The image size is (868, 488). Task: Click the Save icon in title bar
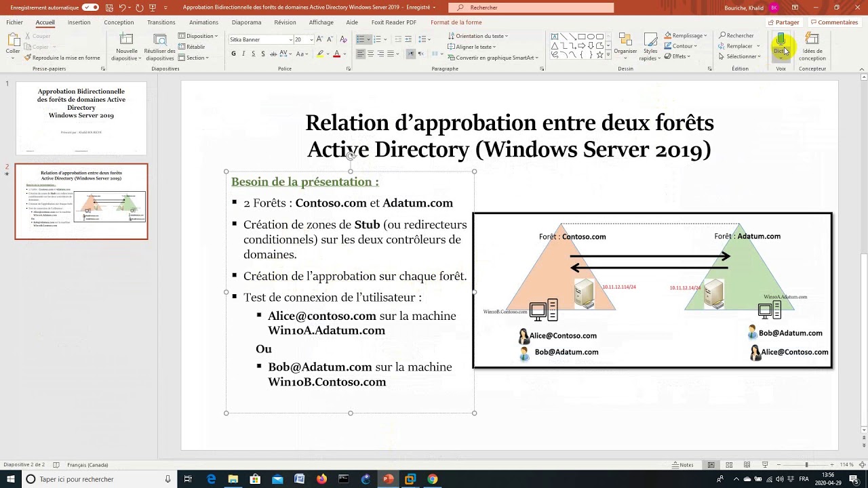(x=109, y=7)
